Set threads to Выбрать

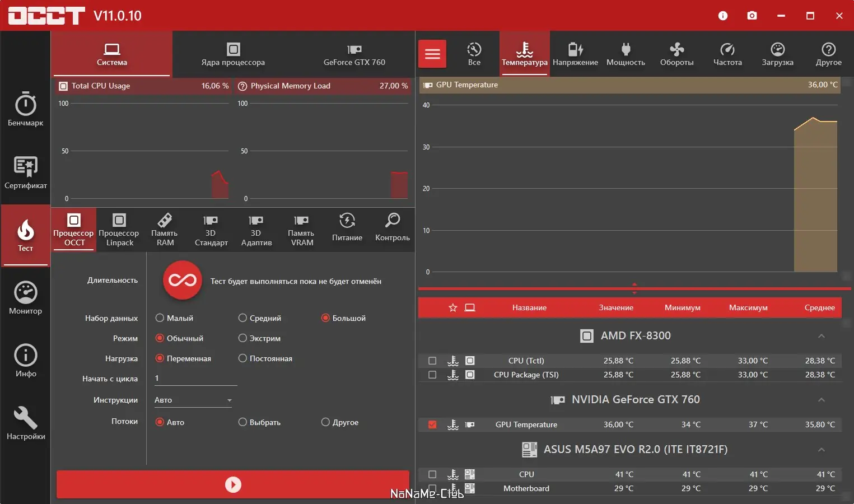click(x=259, y=422)
